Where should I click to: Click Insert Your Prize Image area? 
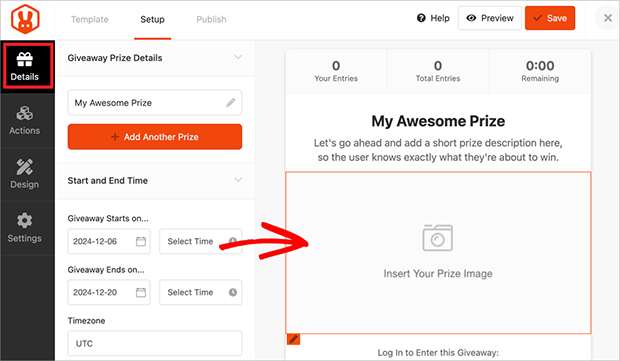438,253
